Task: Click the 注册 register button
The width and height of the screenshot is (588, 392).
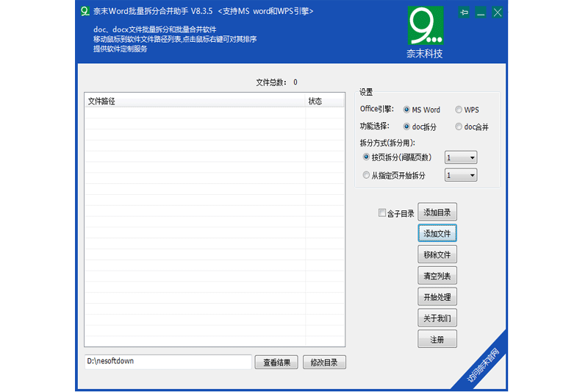Action: click(x=437, y=340)
